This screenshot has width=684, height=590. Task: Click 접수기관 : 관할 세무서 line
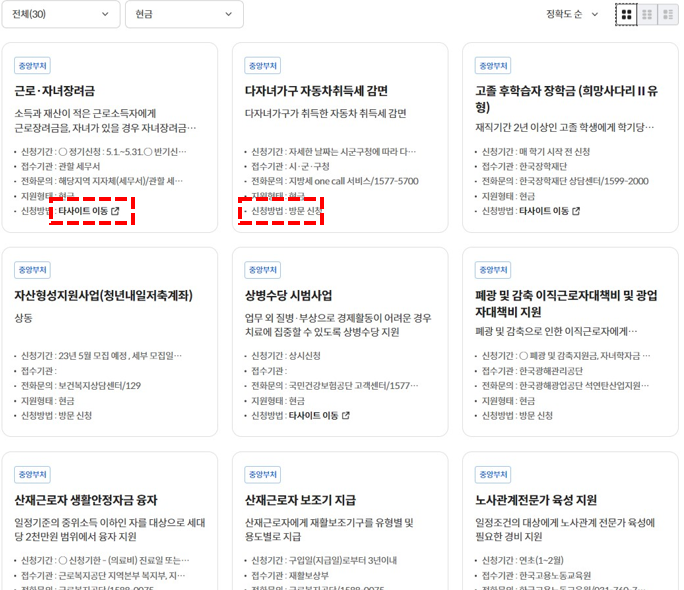61,167
